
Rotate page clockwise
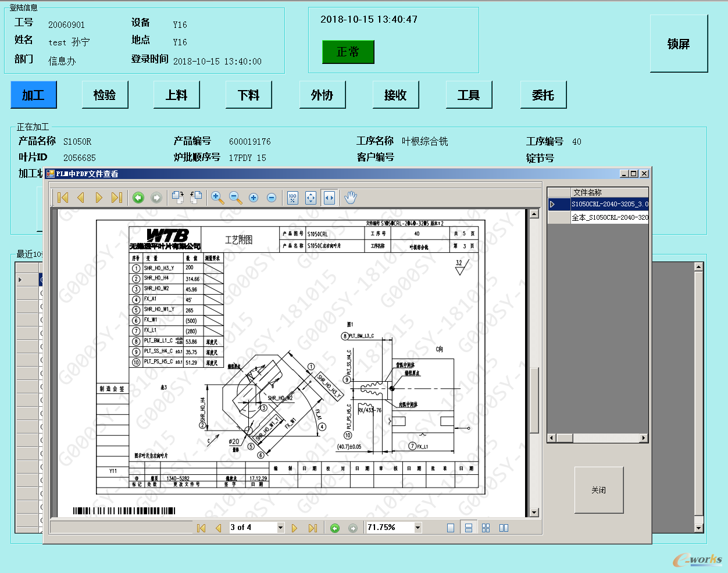click(178, 198)
